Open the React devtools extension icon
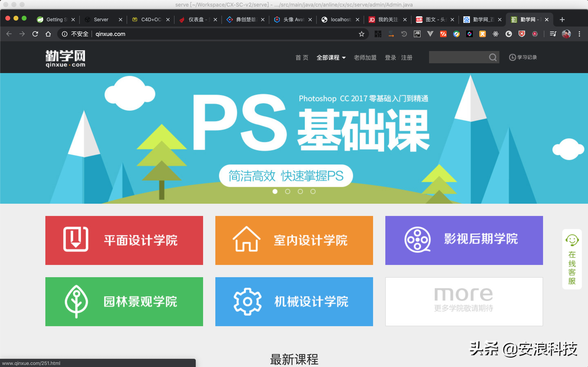The width and height of the screenshot is (588, 367). (495, 34)
